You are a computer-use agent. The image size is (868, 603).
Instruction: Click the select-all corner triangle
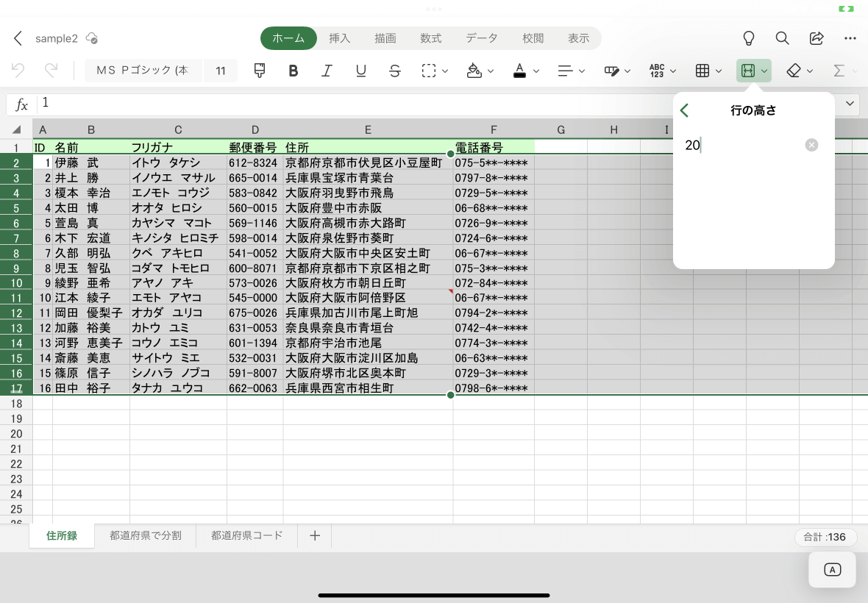click(17, 129)
